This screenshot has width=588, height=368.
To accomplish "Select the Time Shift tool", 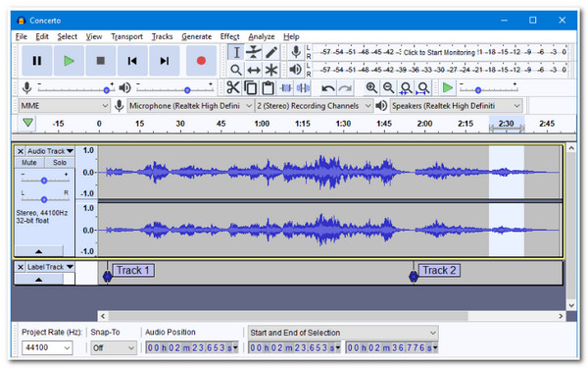I will click(x=254, y=70).
